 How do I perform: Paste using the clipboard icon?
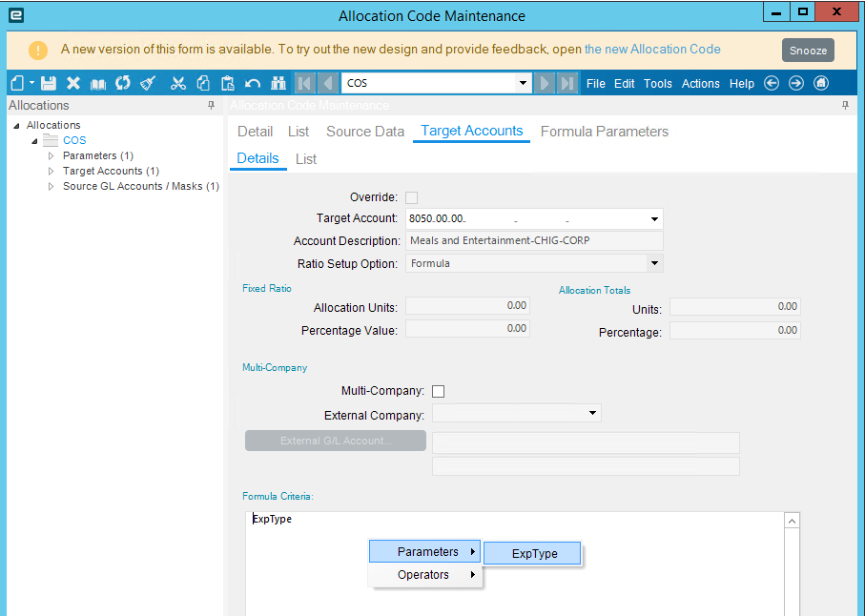coord(228,83)
